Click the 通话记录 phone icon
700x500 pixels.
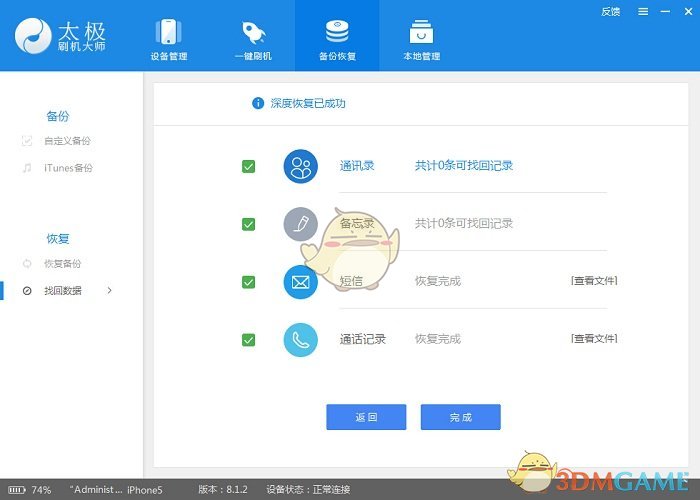[x=300, y=340]
